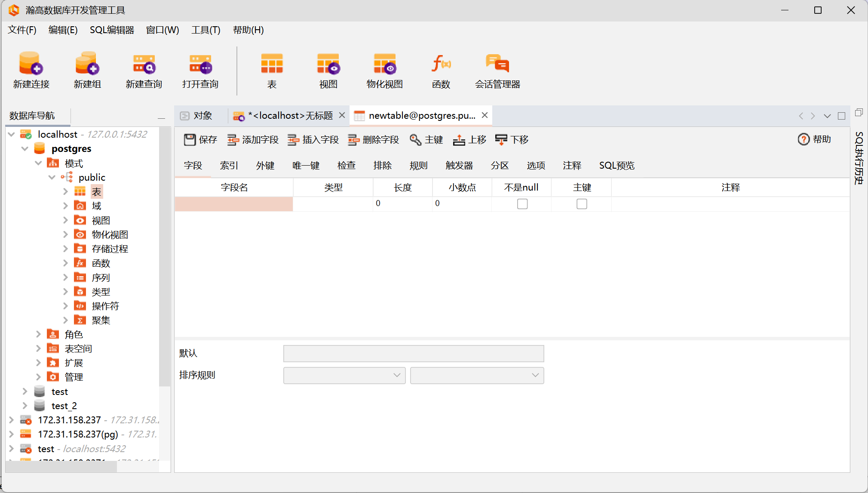Save the table with 保存
Image resolution: width=868 pixels, height=493 pixels.
(201, 140)
